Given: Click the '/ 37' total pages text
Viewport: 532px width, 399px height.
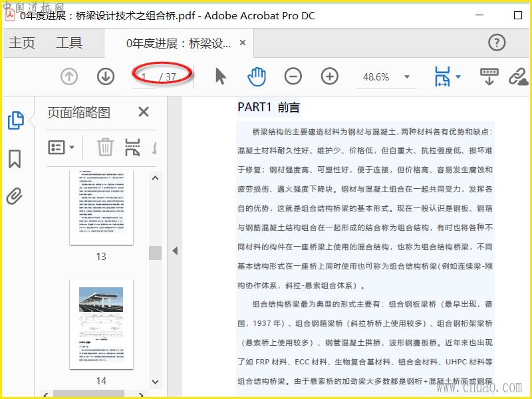Looking at the screenshot, I should point(168,77).
